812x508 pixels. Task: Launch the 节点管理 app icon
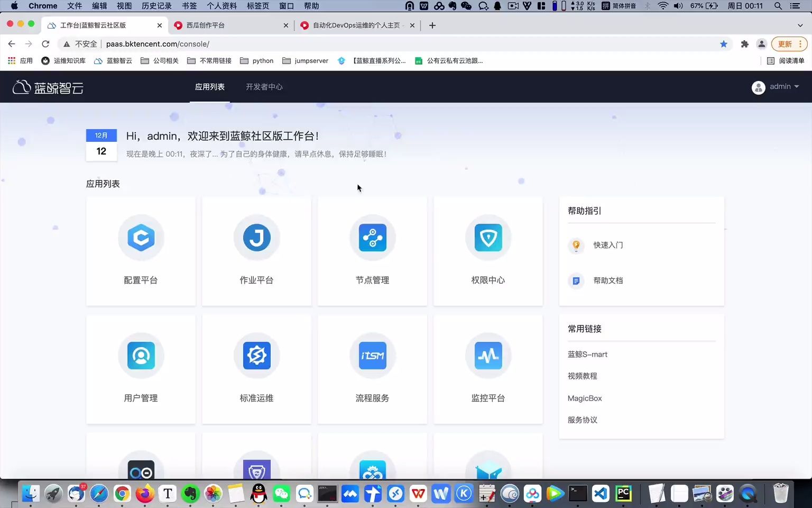[x=372, y=238]
